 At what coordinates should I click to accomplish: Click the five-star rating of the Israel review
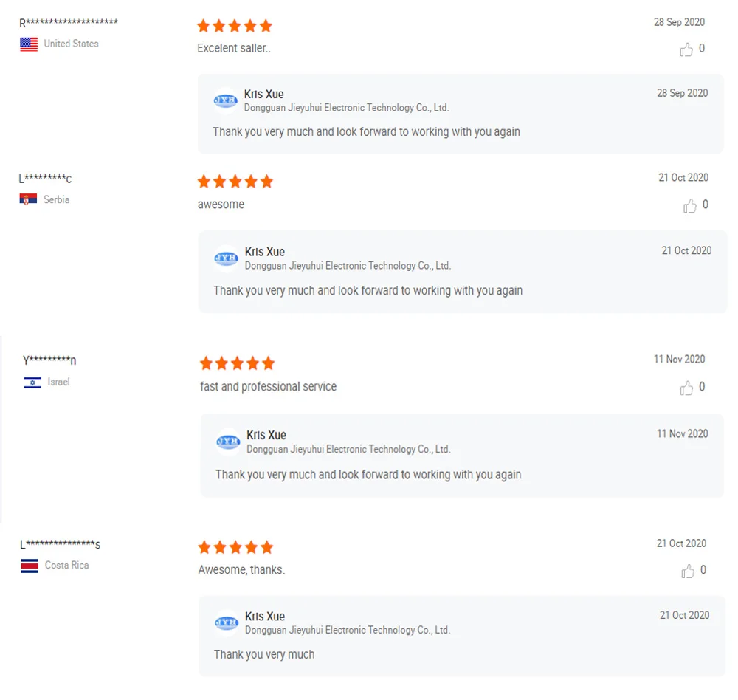[237, 363]
